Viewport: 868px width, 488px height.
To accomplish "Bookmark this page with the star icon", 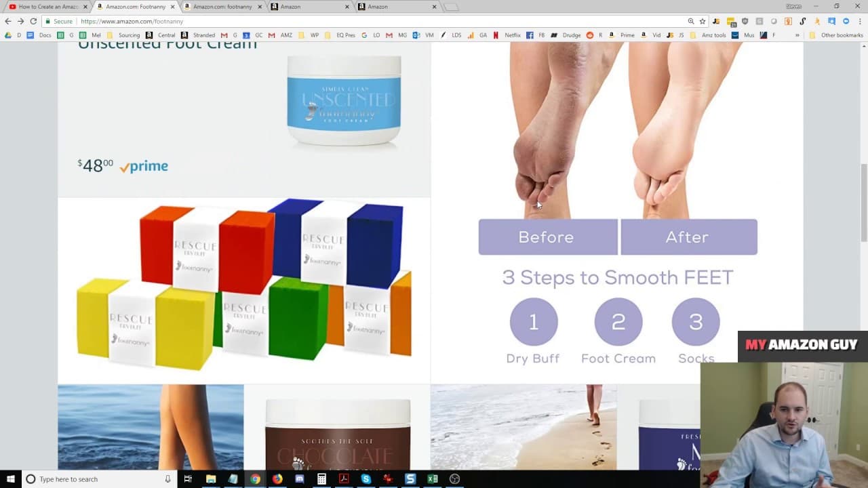I will tap(703, 21).
